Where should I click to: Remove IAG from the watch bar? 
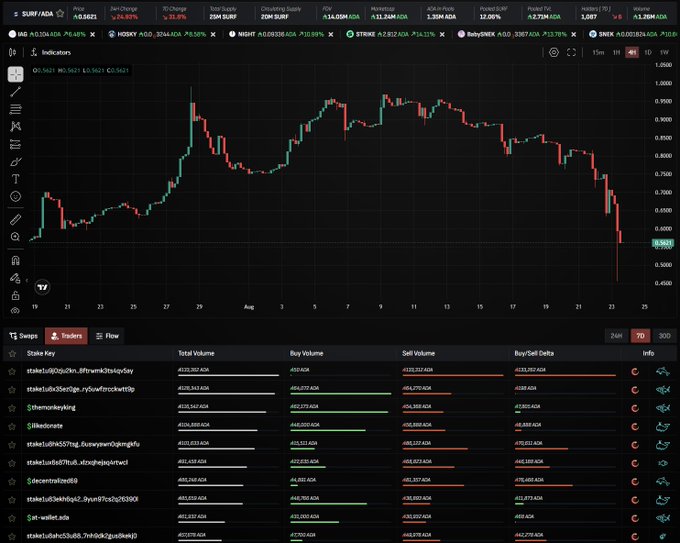92,34
